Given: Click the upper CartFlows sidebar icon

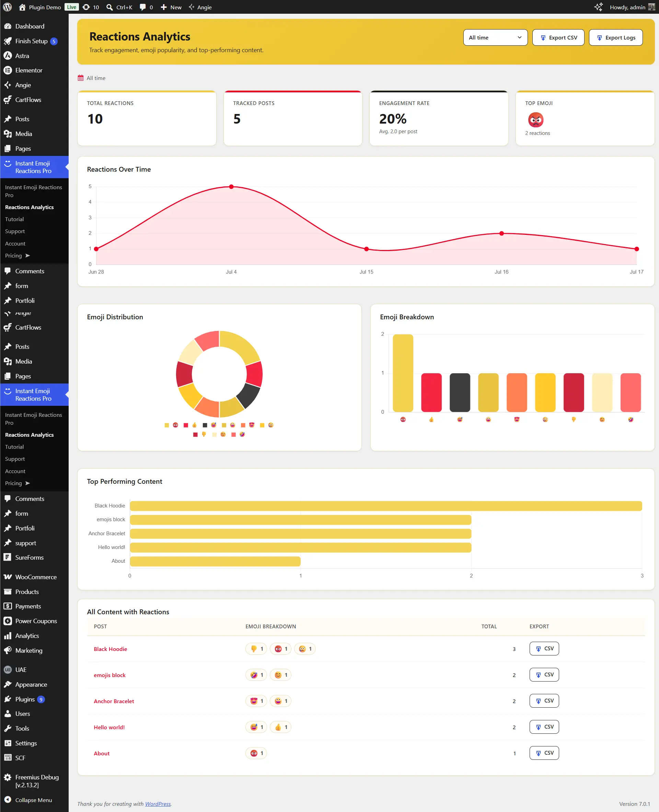Looking at the screenshot, I should click(x=8, y=100).
